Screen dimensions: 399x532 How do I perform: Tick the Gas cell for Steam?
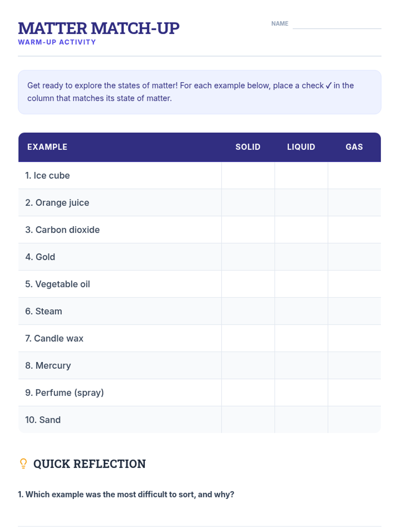(354, 311)
